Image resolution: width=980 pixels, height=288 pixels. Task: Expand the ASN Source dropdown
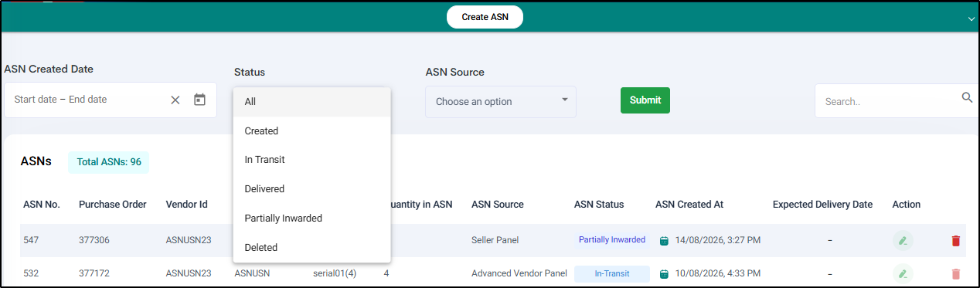pyautogui.click(x=501, y=101)
